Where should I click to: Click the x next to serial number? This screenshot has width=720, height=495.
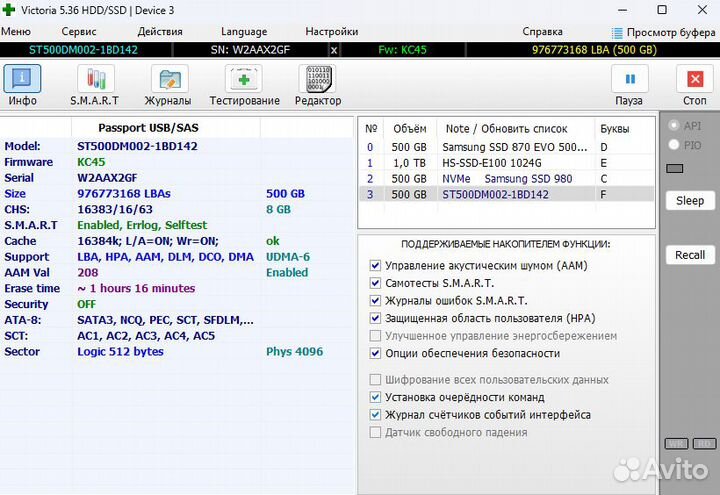click(x=334, y=50)
